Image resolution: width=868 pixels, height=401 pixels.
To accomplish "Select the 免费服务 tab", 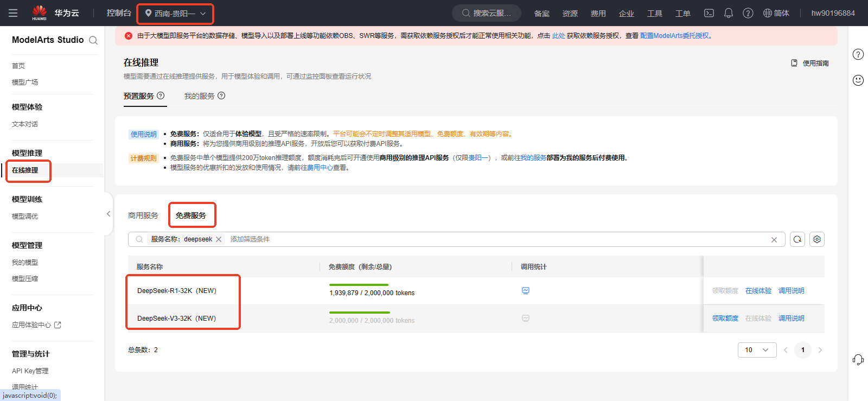I will point(191,215).
